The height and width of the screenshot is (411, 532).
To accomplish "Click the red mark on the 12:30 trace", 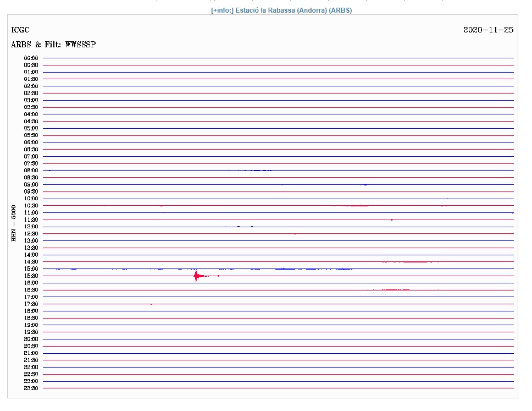I will click(295, 234).
